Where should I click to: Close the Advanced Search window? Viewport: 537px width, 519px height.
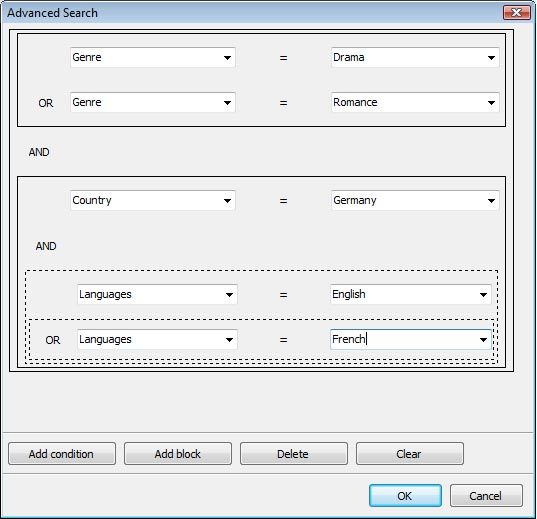click(516, 13)
